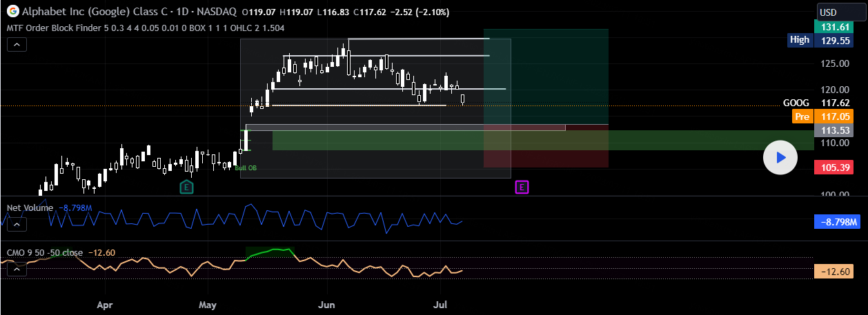Click the orange Pre pre-market label
The width and height of the screenshot is (868, 315).
tap(802, 116)
